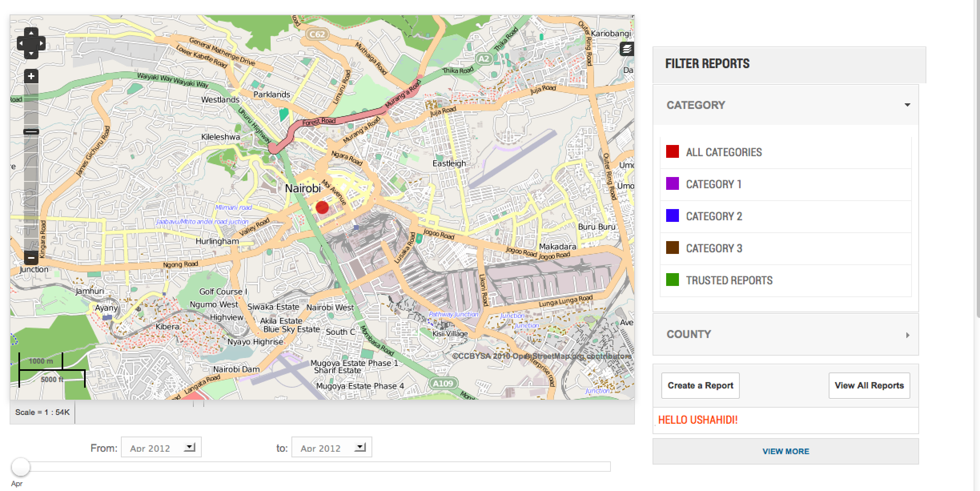This screenshot has width=980, height=491.
Task: Click the Makadara label on the map
Action: coord(558,247)
